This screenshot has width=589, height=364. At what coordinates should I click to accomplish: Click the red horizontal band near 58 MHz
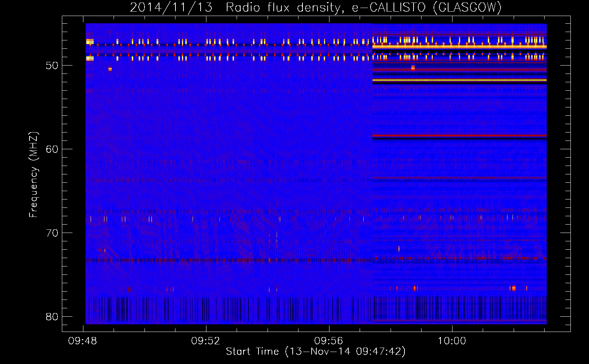[459, 136]
